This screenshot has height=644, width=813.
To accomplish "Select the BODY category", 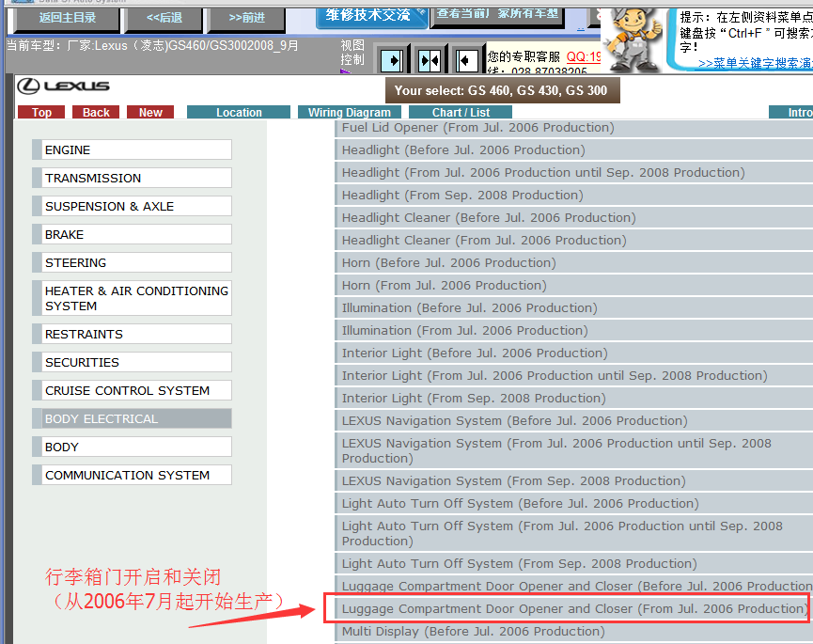I will pos(132,447).
